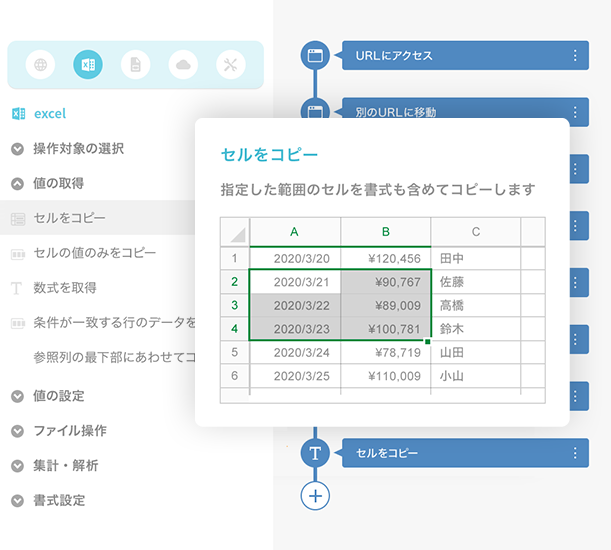Click the Excel logo beside excel heading
This screenshot has width=611, height=550.
click(18, 113)
